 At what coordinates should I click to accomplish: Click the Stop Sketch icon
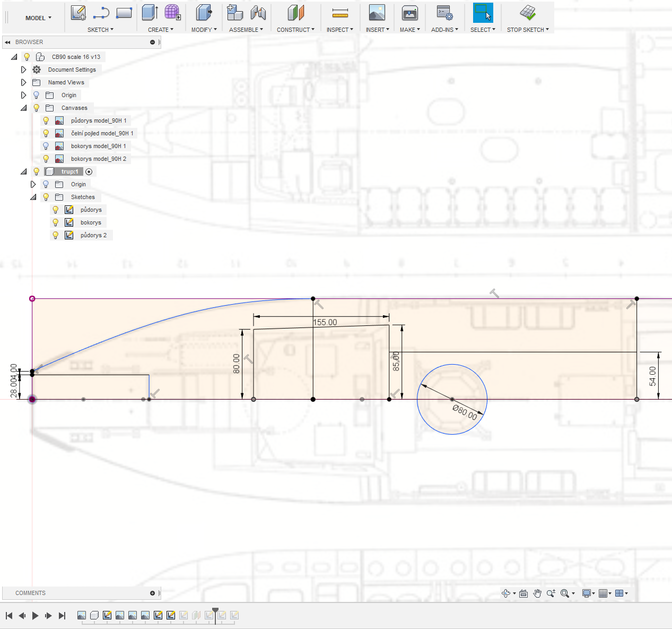click(x=527, y=13)
